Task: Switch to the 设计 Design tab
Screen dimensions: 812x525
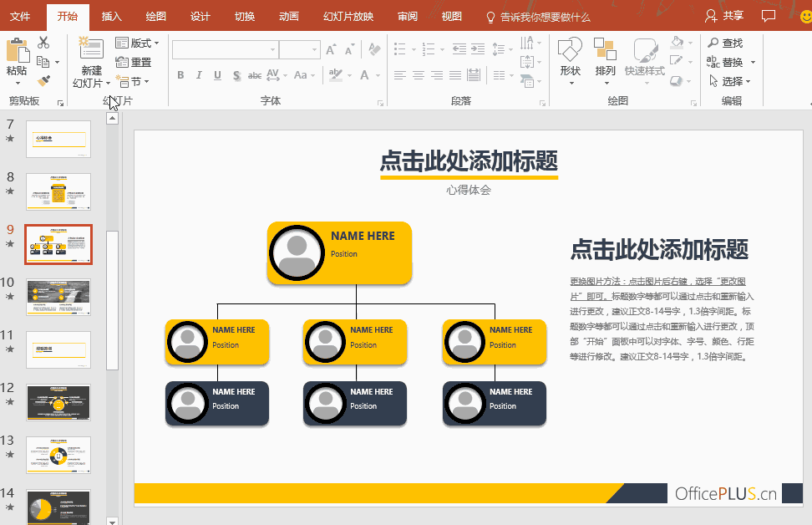Action: point(200,17)
